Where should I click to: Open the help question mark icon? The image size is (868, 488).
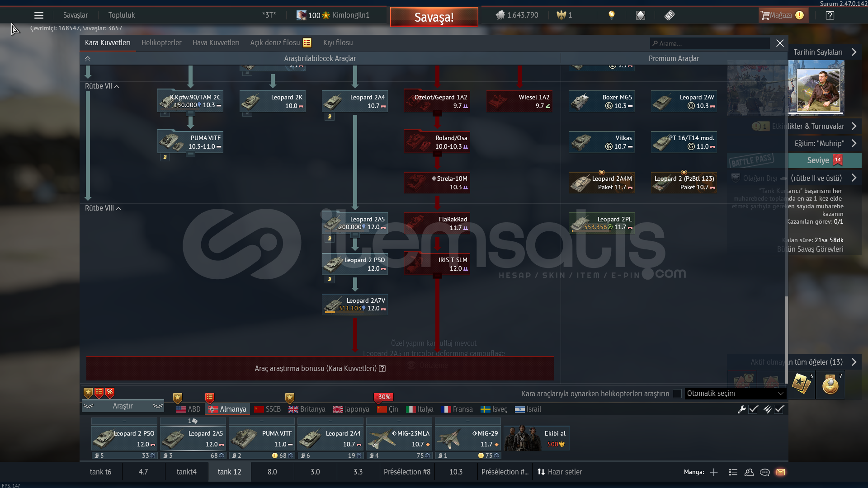tap(830, 15)
